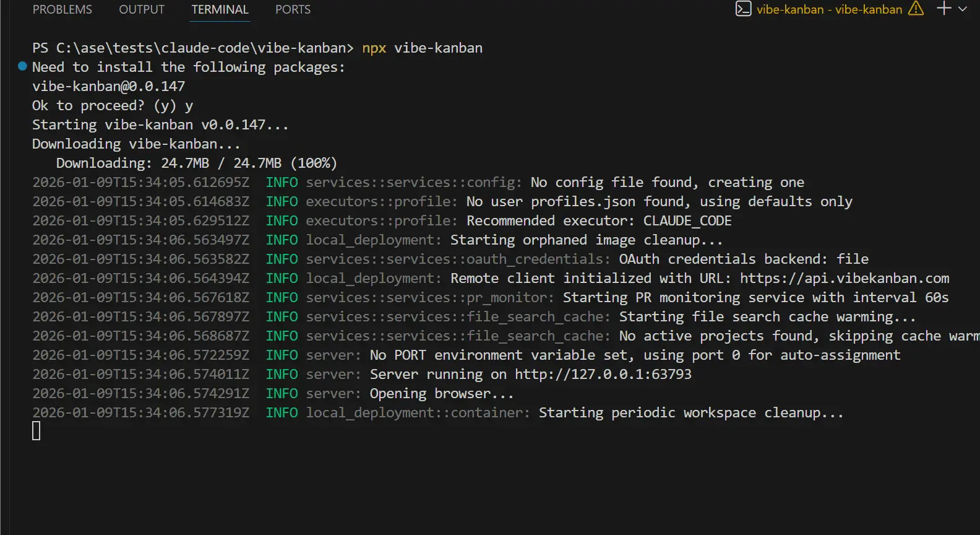Click the 'npx' command text in the prompt
Screen dimensions: 980x535
(x=374, y=48)
